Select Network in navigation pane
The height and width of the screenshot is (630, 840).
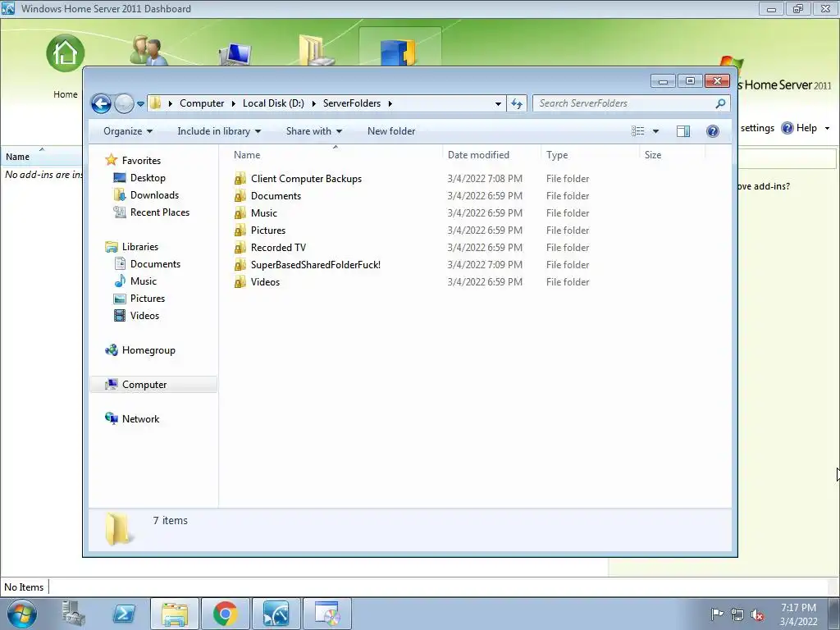coord(140,419)
